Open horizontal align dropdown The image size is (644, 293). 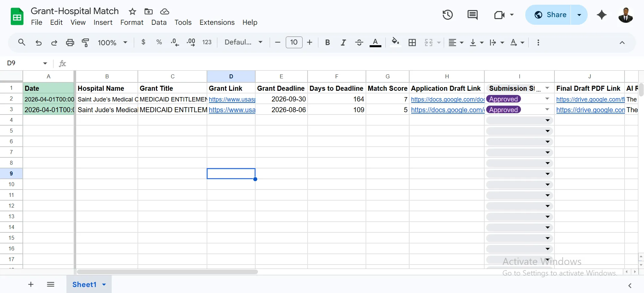point(456,43)
